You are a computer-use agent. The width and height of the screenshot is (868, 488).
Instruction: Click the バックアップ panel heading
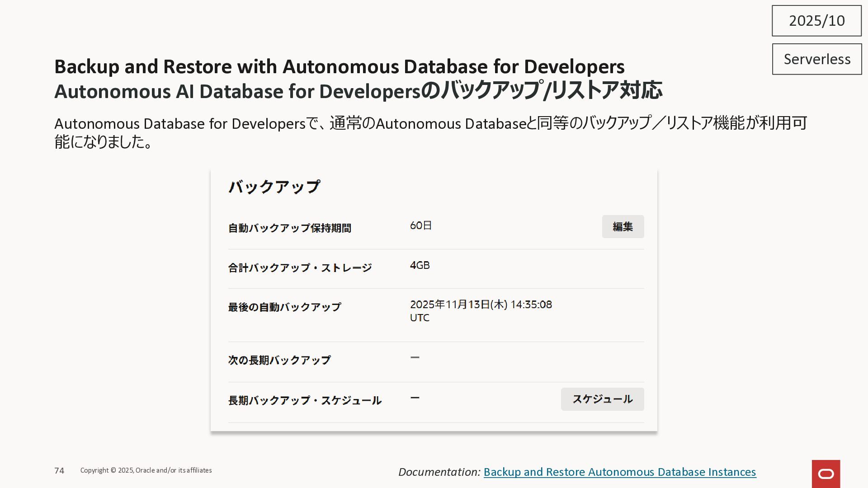coord(274,187)
